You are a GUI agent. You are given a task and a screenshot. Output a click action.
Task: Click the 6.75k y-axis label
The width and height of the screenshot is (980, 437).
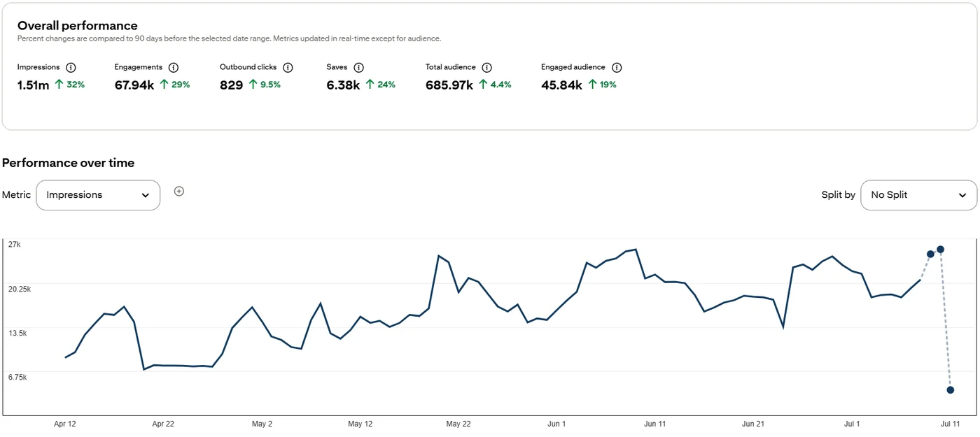(x=17, y=377)
